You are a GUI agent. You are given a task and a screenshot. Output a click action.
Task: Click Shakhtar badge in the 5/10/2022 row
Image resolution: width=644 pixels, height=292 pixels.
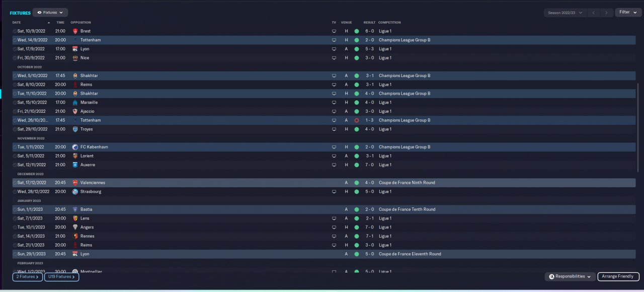pos(75,76)
